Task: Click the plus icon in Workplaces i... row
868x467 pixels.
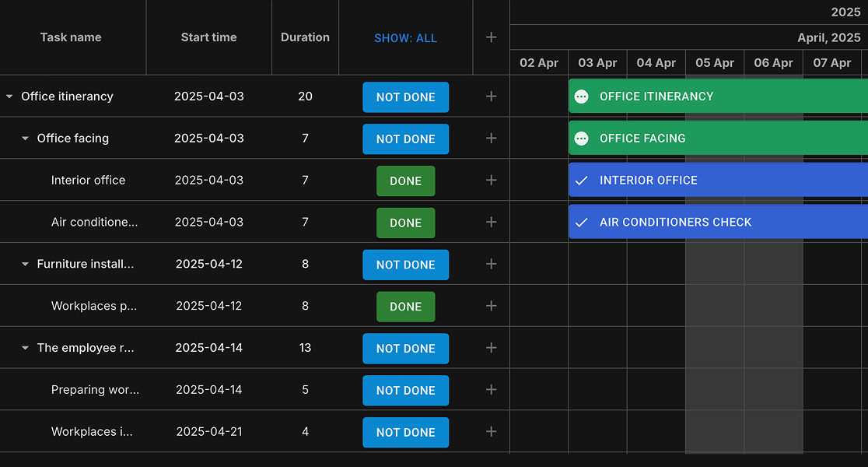Action: 491,432
